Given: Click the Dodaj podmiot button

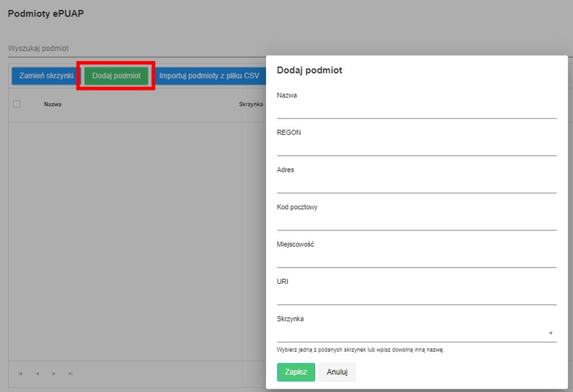Looking at the screenshot, I should coord(116,75).
